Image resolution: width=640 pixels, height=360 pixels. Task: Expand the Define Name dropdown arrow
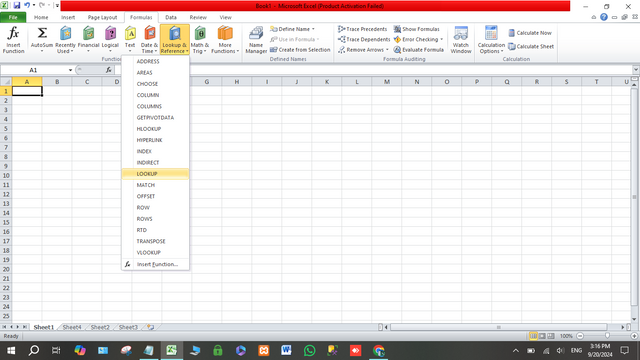click(x=313, y=29)
